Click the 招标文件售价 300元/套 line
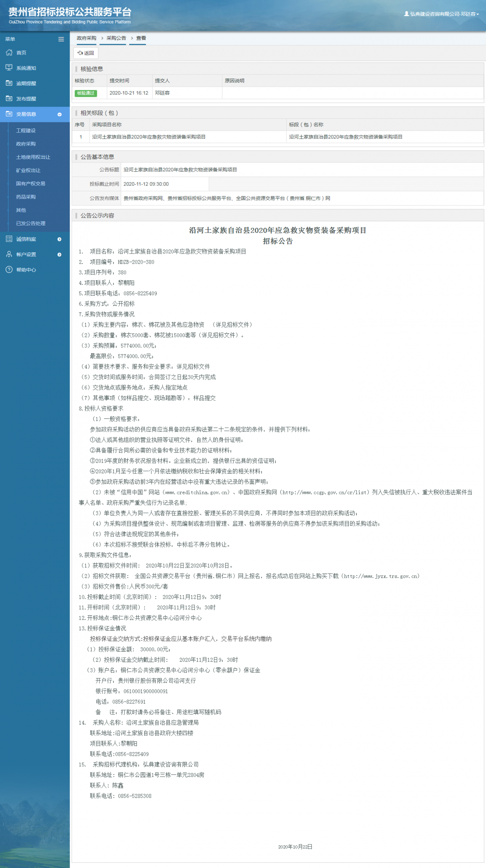The height and width of the screenshot is (868, 486). click(x=125, y=586)
